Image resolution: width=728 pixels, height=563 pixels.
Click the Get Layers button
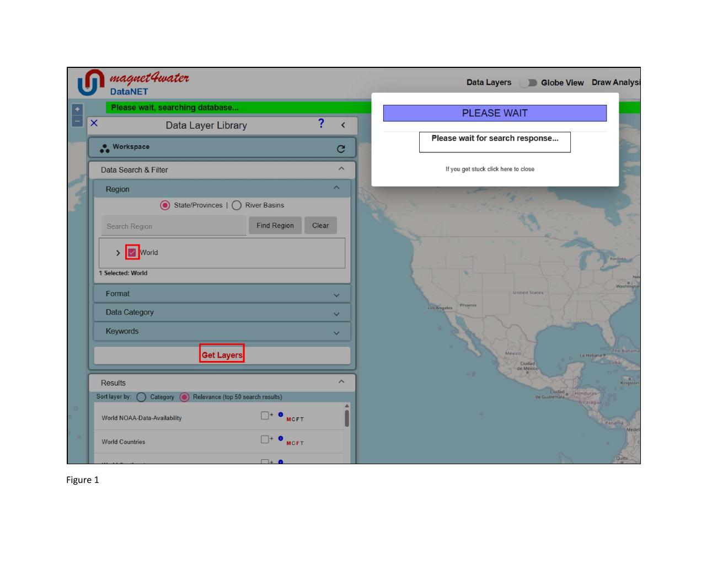(222, 355)
